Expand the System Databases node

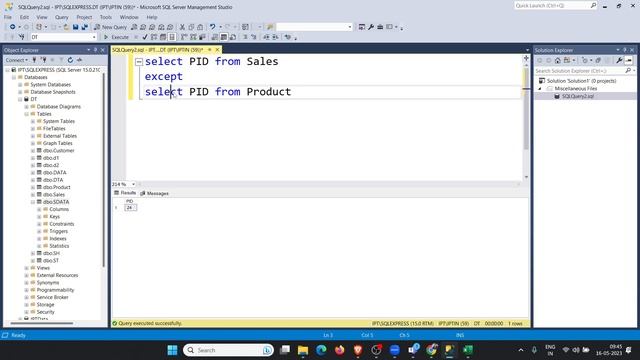[20, 84]
